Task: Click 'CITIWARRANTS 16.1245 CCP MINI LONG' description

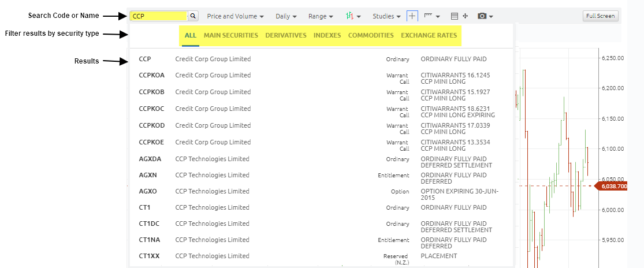Action: pos(455,79)
